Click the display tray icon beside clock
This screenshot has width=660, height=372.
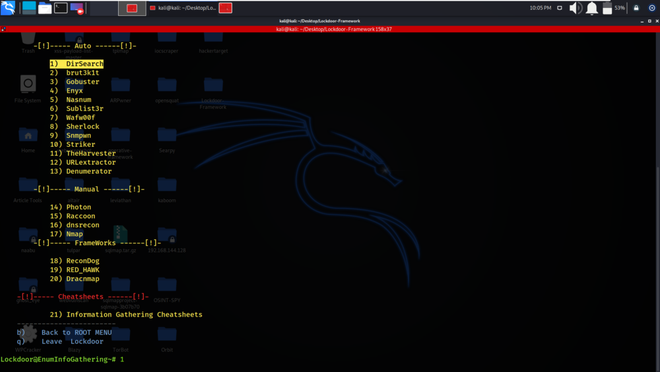coord(559,8)
